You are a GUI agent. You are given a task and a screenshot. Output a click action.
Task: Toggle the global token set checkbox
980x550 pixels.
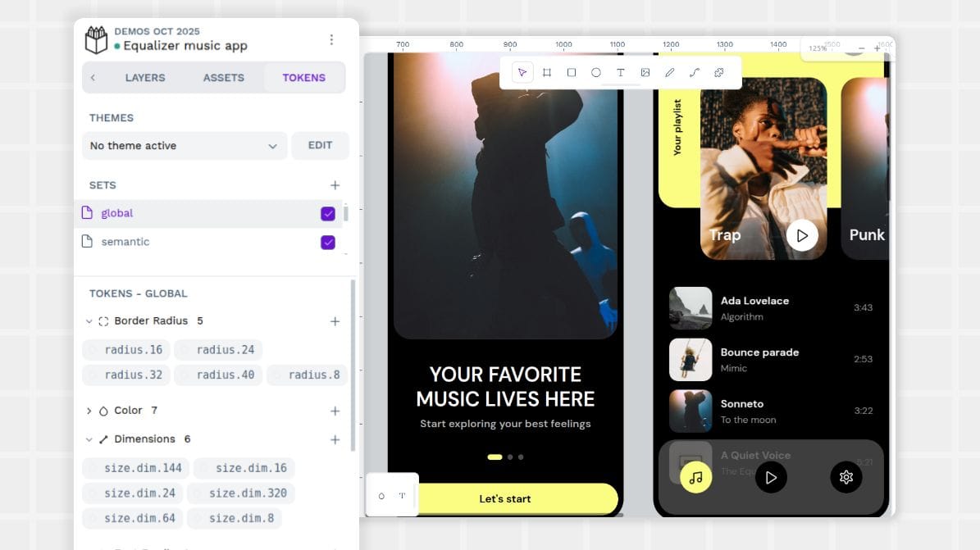coord(327,213)
